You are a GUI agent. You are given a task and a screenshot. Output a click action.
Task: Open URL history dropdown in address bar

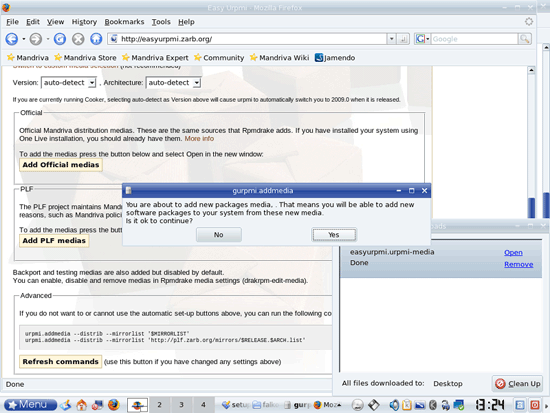tap(391, 39)
